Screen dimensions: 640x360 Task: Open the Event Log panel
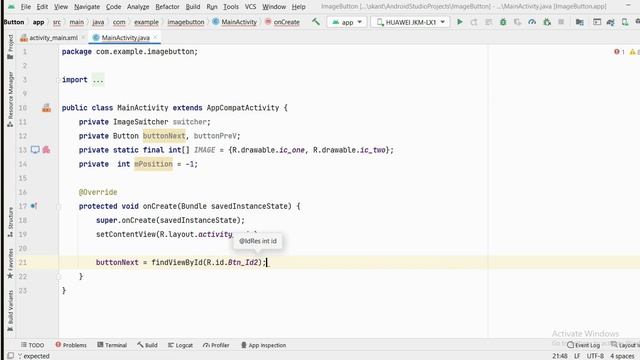[584, 345]
